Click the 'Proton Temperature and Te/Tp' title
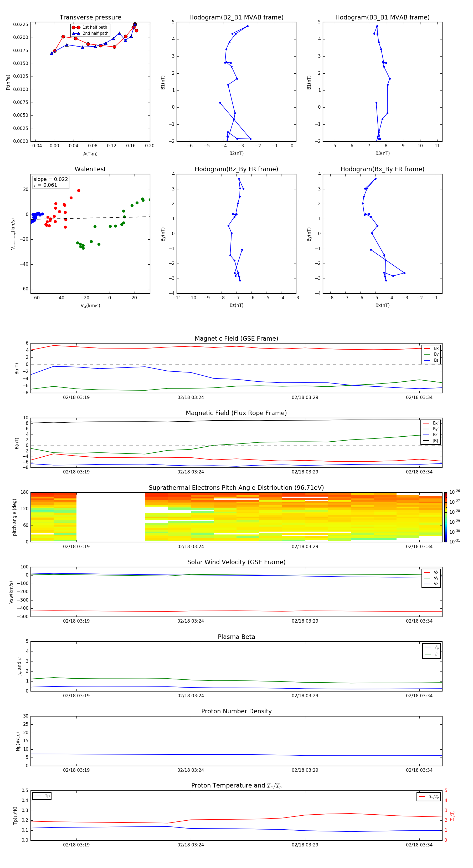Screen dimensions: 473x868 pos(236,786)
